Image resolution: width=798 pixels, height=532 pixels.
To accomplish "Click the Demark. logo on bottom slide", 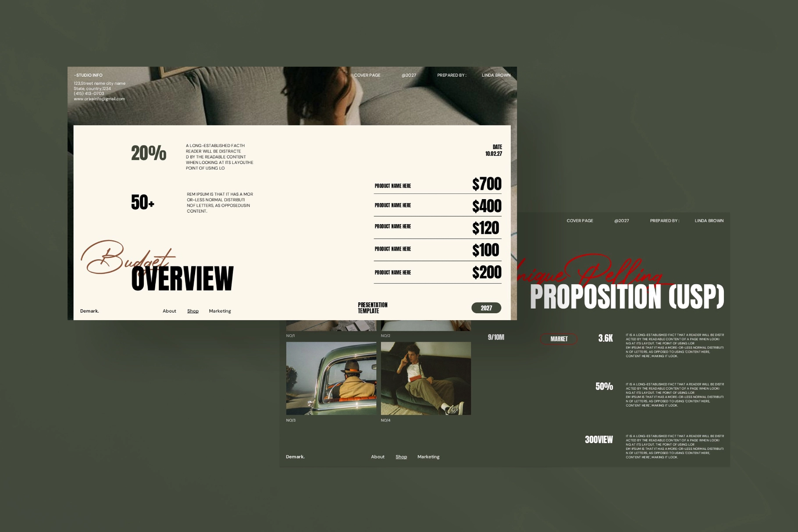I will point(296,457).
